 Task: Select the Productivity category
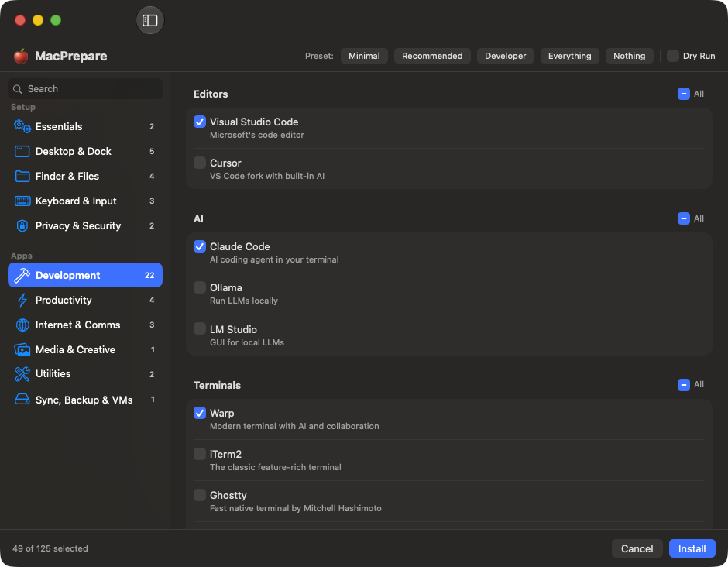85,300
